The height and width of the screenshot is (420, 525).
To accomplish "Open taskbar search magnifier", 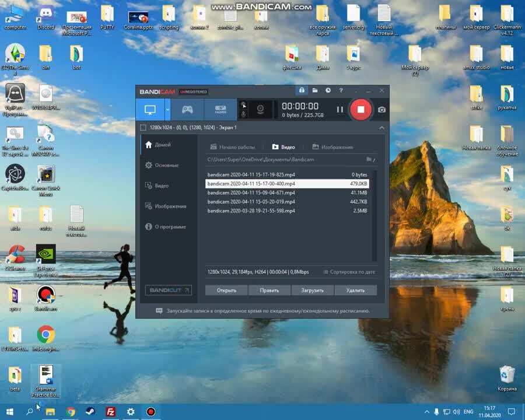I will coord(30,412).
